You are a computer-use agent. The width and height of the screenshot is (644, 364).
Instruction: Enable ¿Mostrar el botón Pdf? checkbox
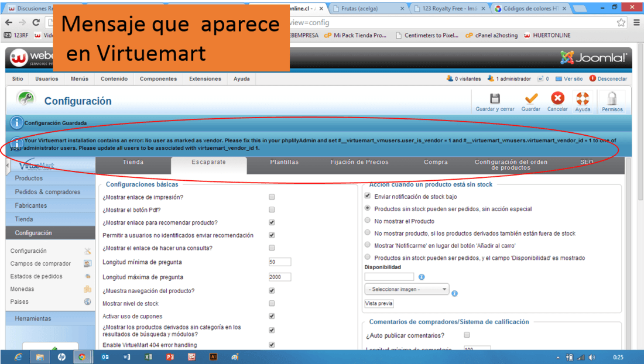272,210
